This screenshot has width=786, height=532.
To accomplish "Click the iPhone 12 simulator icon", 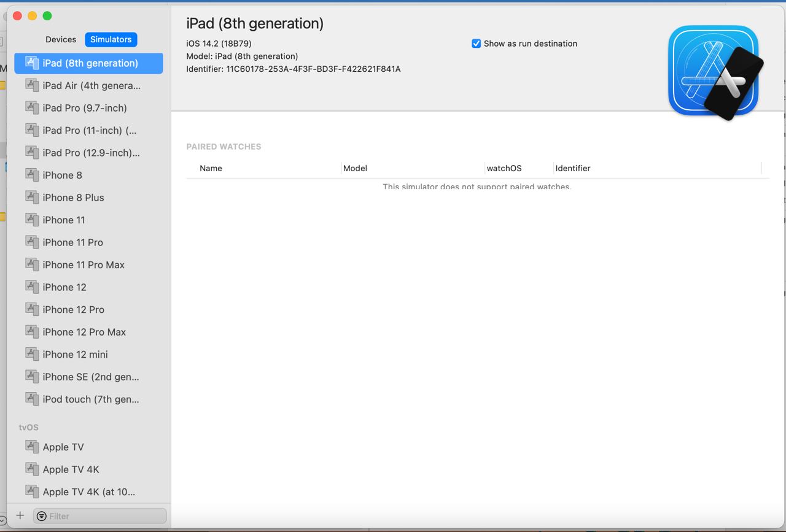I will pos(32,287).
